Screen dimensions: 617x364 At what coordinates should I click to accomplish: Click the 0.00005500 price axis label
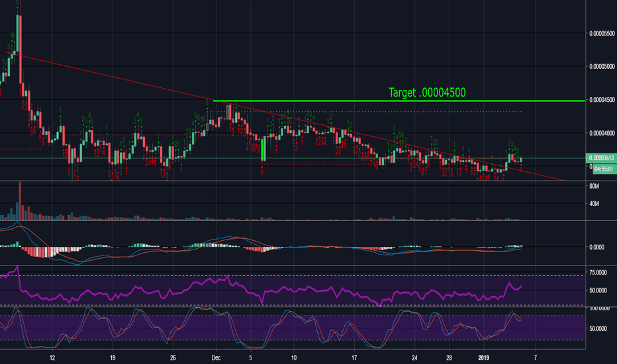click(602, 34)
